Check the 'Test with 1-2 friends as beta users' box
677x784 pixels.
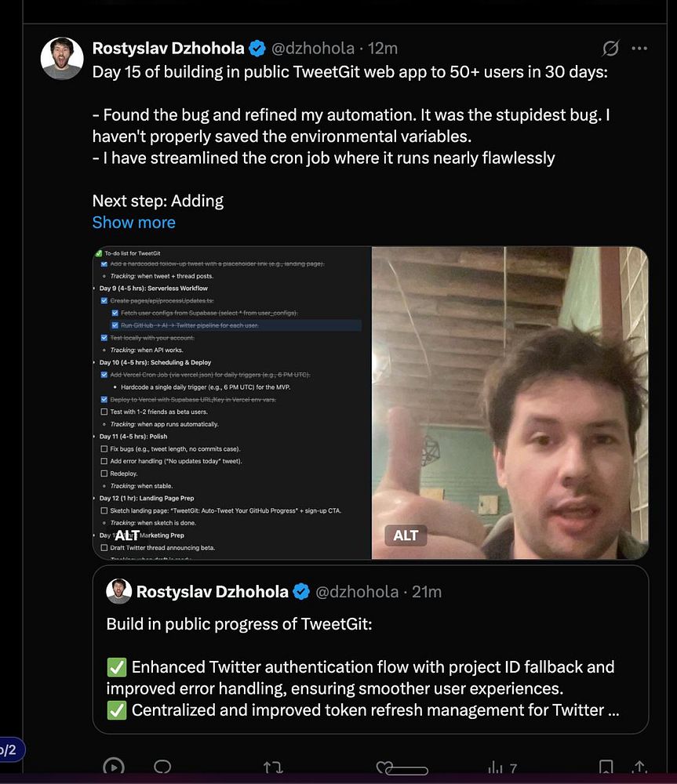pyautogui.click(x=104, y=412)
